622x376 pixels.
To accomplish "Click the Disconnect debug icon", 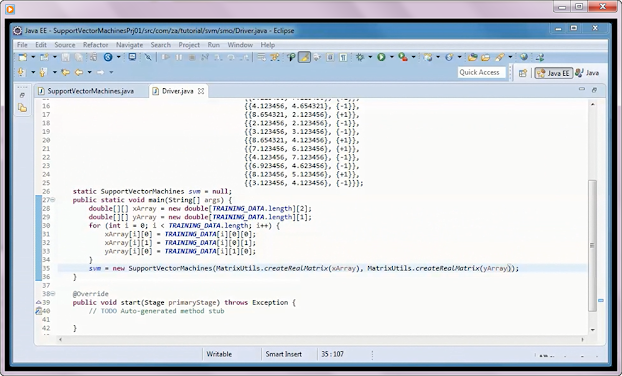I will coord(205,58).
